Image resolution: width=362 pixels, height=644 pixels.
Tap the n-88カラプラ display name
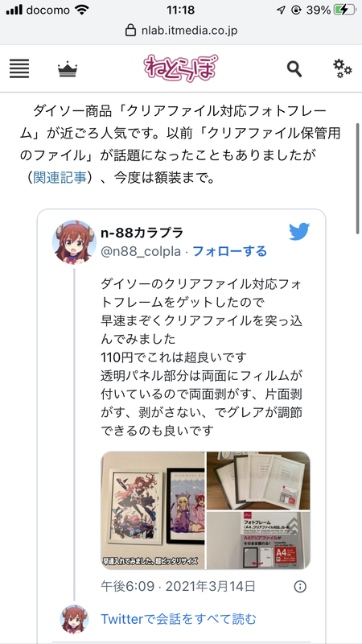click(142, 233)
